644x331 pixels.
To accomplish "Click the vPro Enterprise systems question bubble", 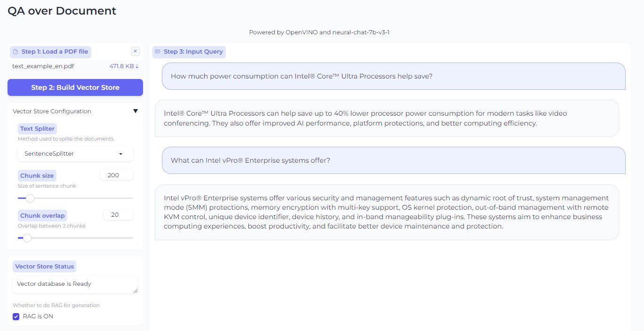I will (x=250, y=160).
